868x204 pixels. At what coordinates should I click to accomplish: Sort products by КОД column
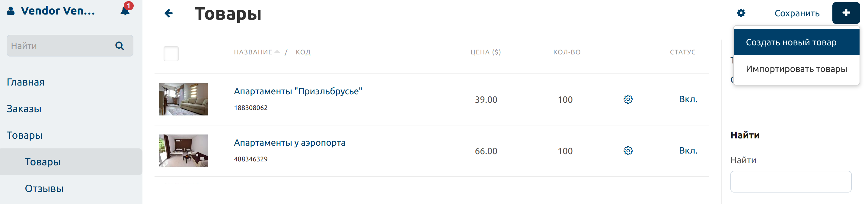(x=303, y=52)
